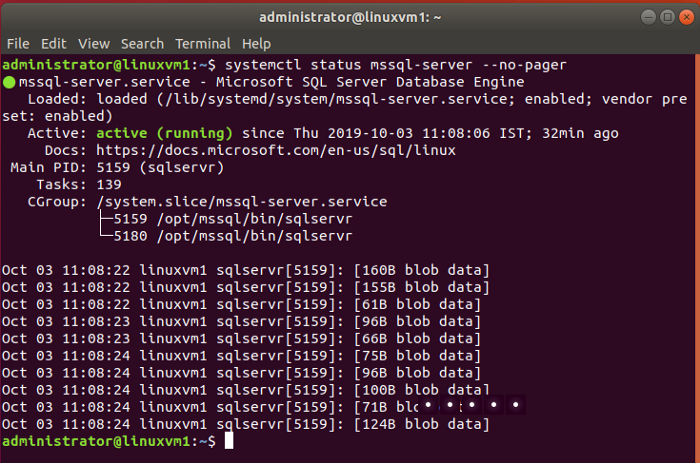Click the '[155B blob data]' log entry

[421, 288]
